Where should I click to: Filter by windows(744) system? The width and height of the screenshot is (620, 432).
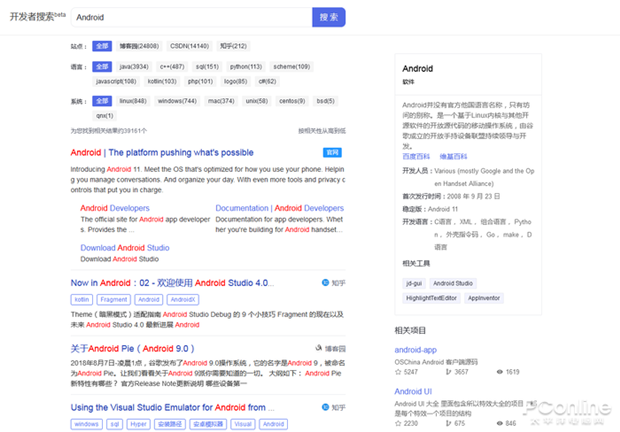pos(177,101)
